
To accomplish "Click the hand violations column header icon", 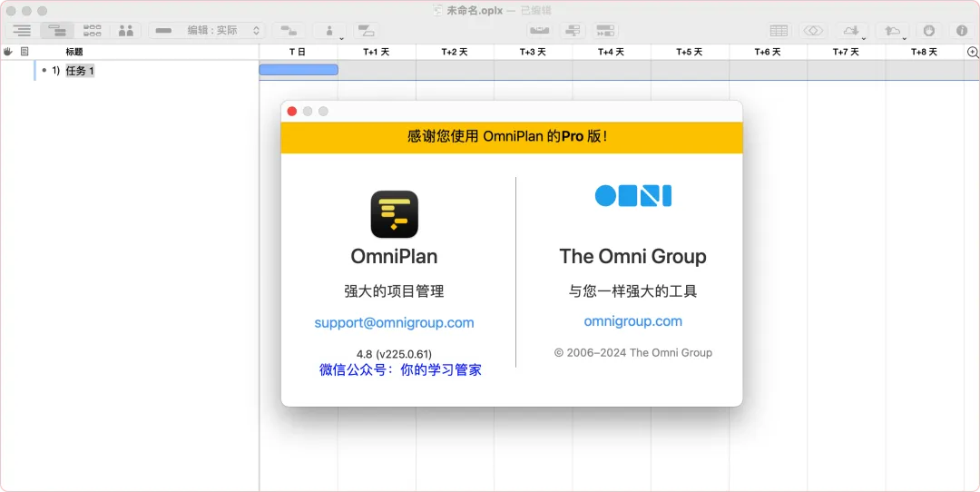I will click(8, 51).
